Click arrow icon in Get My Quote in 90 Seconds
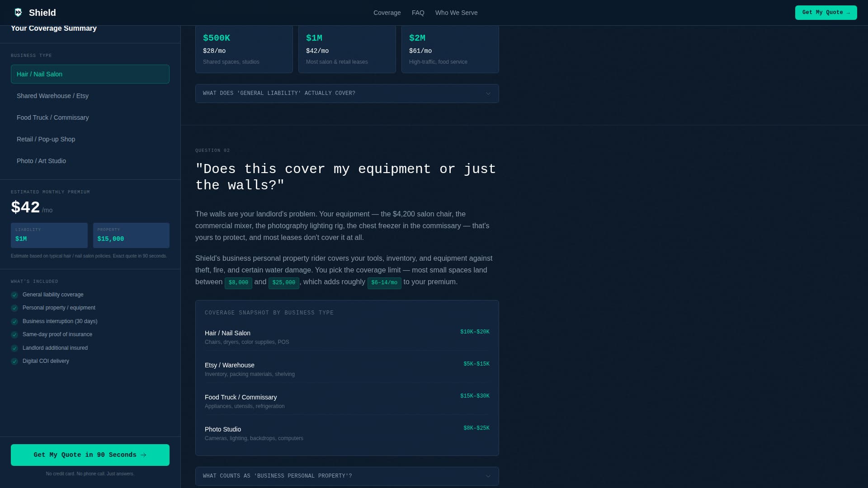Viewport: 868px width, 488px height. [143, 455]
